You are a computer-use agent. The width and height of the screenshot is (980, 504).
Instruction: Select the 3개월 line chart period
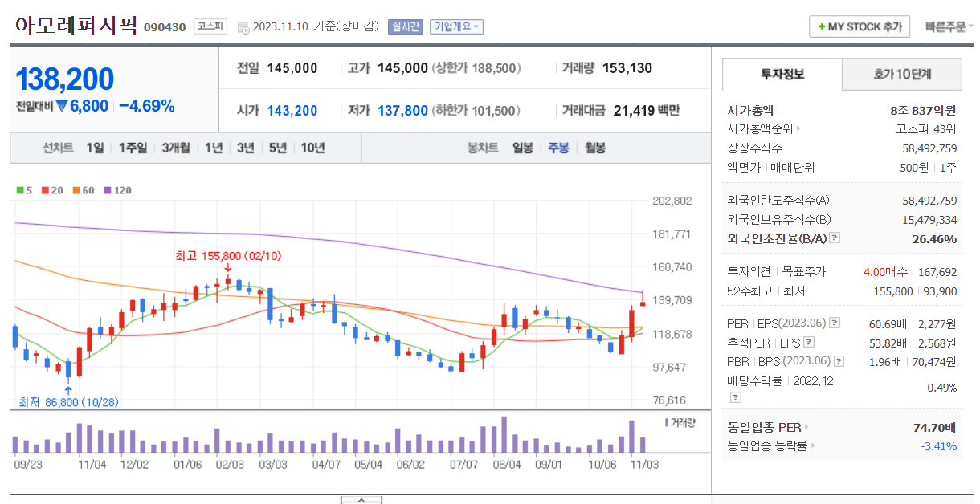coord(176,148)
